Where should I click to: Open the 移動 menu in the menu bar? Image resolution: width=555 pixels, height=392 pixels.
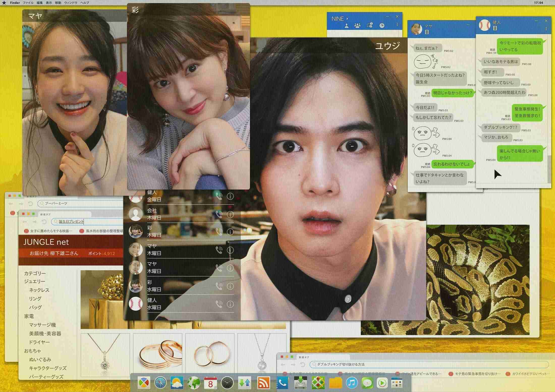click(58, 3)
